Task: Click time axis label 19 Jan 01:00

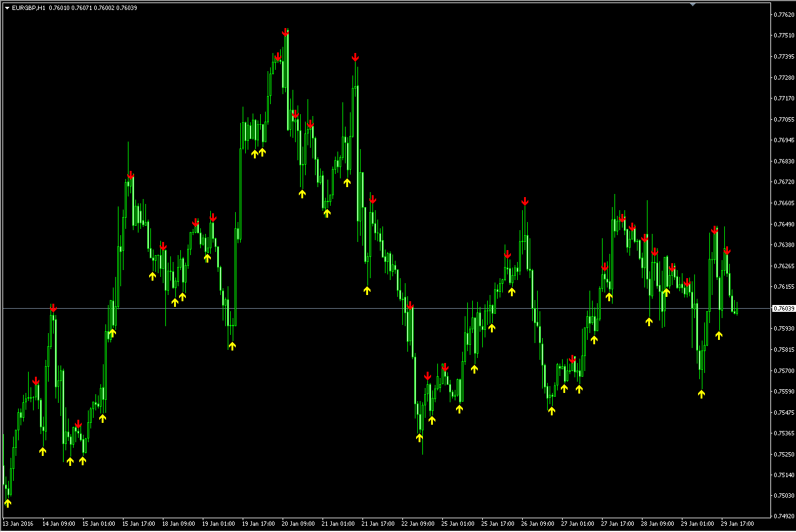Action: pos(218,524)
